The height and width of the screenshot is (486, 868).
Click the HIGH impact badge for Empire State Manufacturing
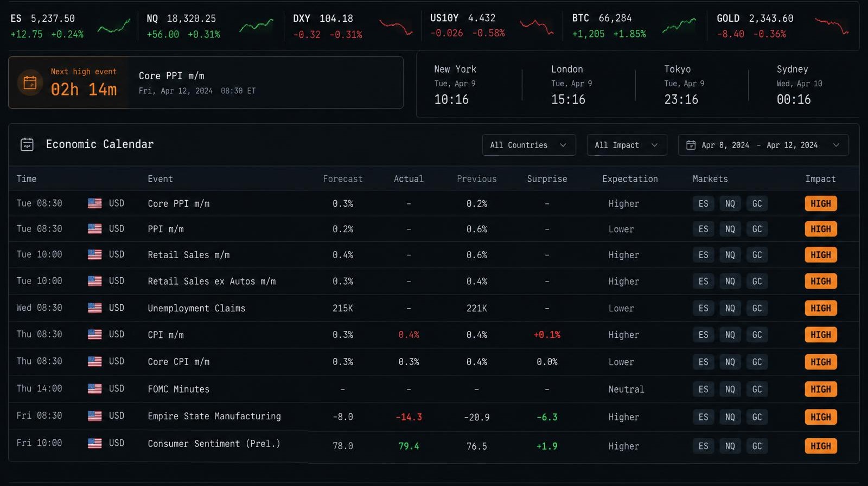(x=821, y=417)
